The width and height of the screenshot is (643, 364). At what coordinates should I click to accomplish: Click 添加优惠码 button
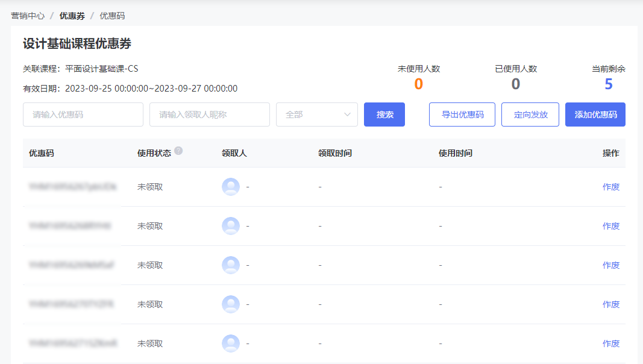[595, 115]
